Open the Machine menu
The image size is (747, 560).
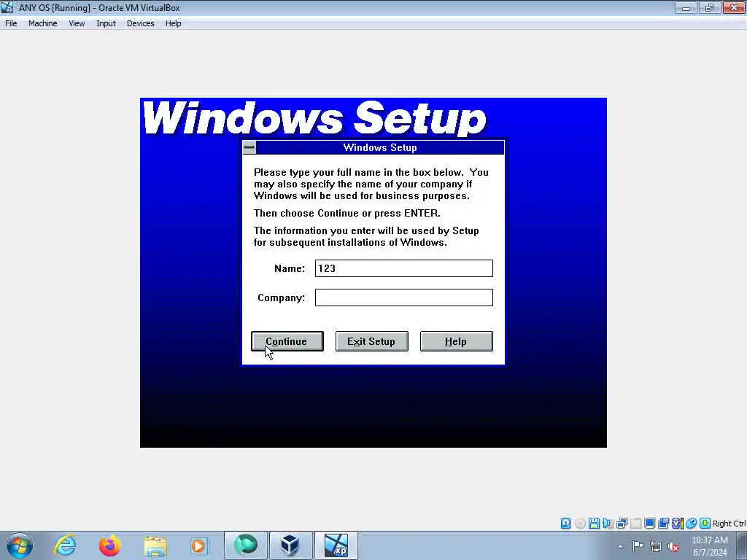point(43,23)
